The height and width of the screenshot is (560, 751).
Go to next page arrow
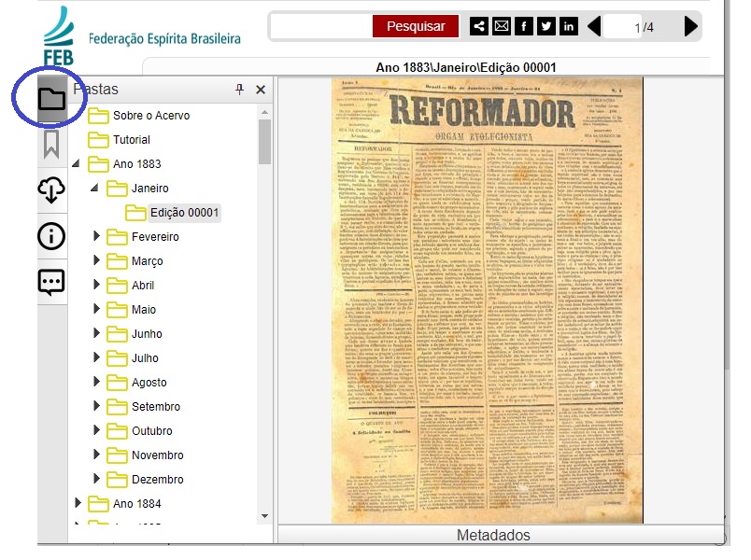[690, 26]
